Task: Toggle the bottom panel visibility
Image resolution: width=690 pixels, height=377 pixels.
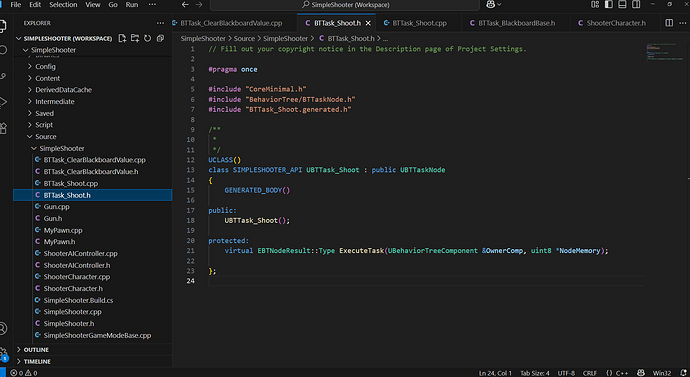Action: 622,4
